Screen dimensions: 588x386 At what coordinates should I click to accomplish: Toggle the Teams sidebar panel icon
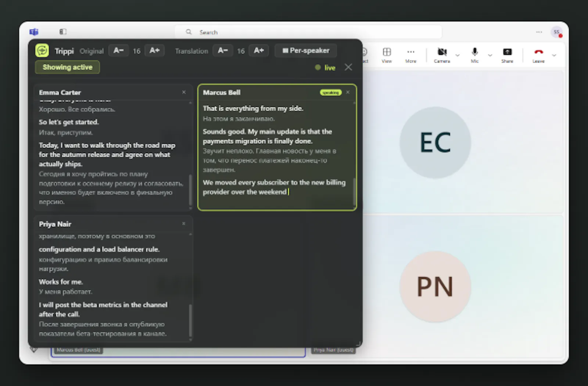pos(63,32)
